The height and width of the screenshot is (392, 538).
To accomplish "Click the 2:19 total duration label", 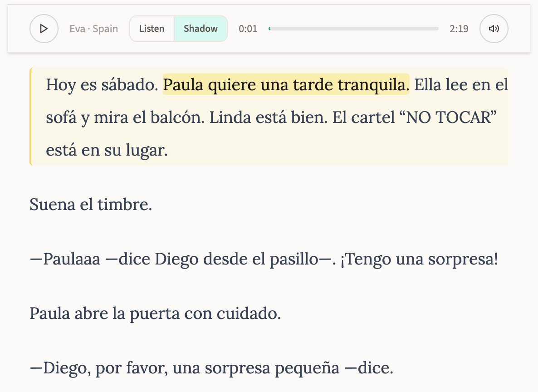I will (x=459, y=29).
